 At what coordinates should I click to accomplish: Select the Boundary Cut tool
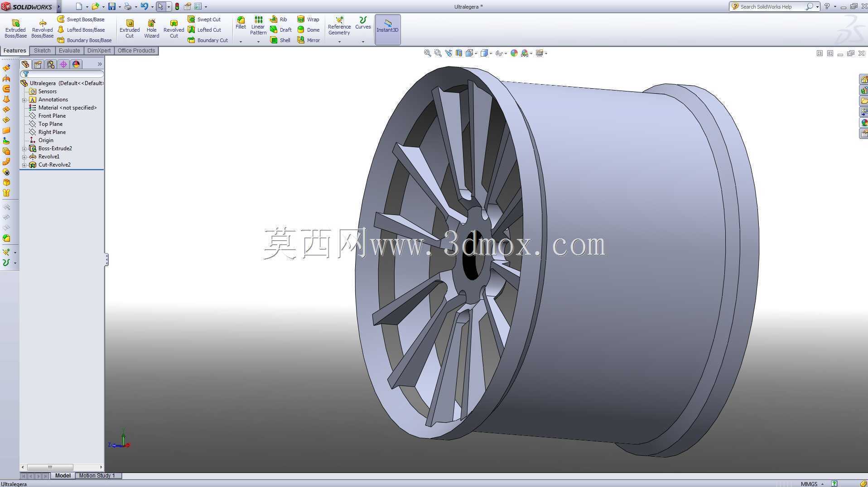(207, 40)
